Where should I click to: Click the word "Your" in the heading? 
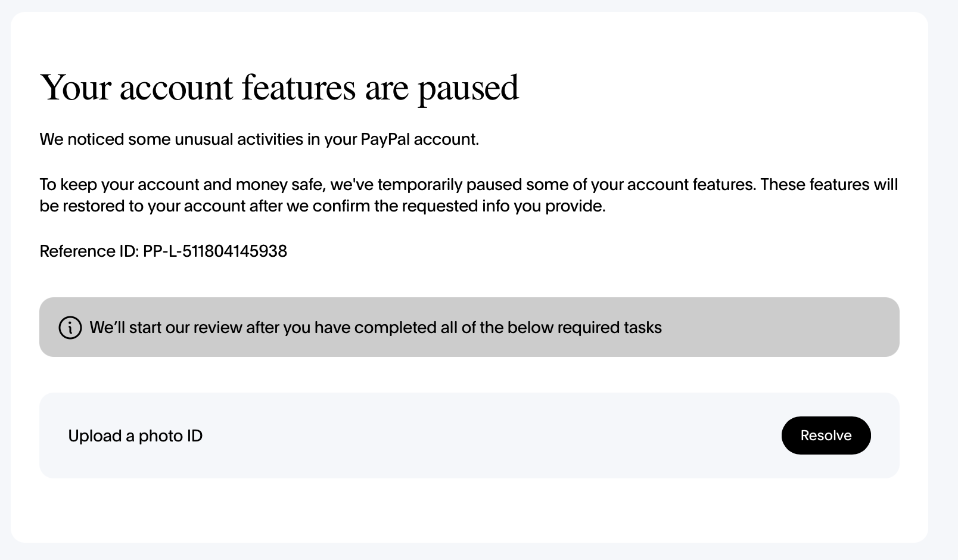pos(76,88)
